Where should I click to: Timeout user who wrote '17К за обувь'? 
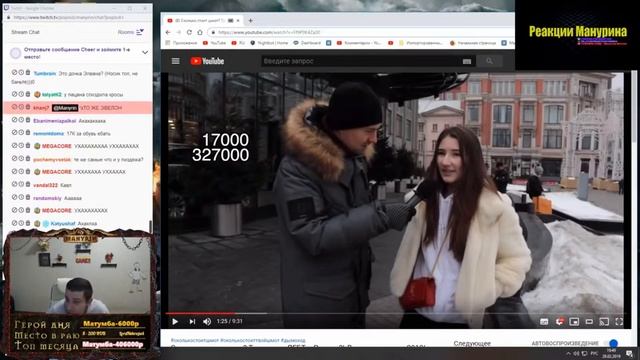tap(21, 133)
